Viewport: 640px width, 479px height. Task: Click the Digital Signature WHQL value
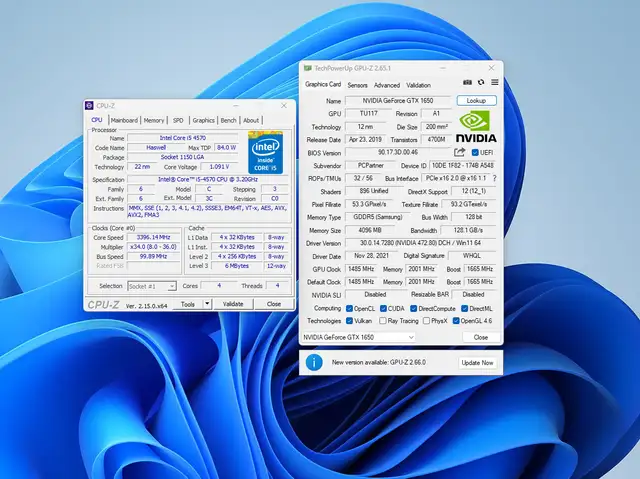click(472, 255)
